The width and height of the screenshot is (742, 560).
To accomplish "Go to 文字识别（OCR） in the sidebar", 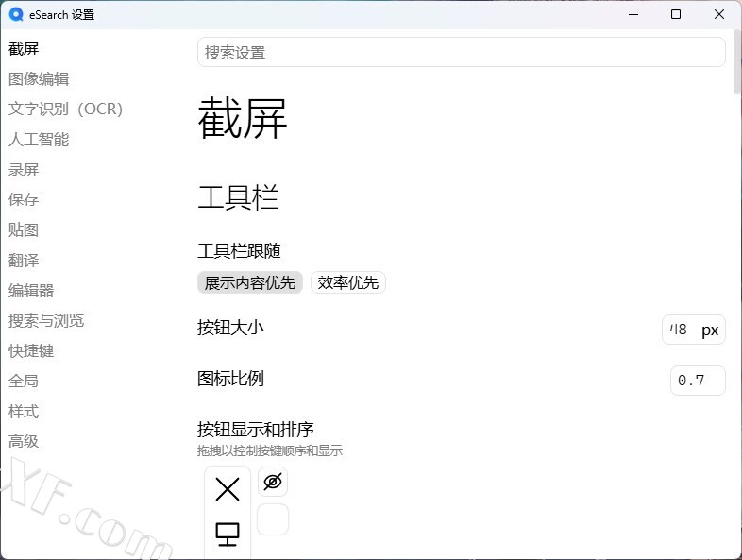I will (66, 110).
